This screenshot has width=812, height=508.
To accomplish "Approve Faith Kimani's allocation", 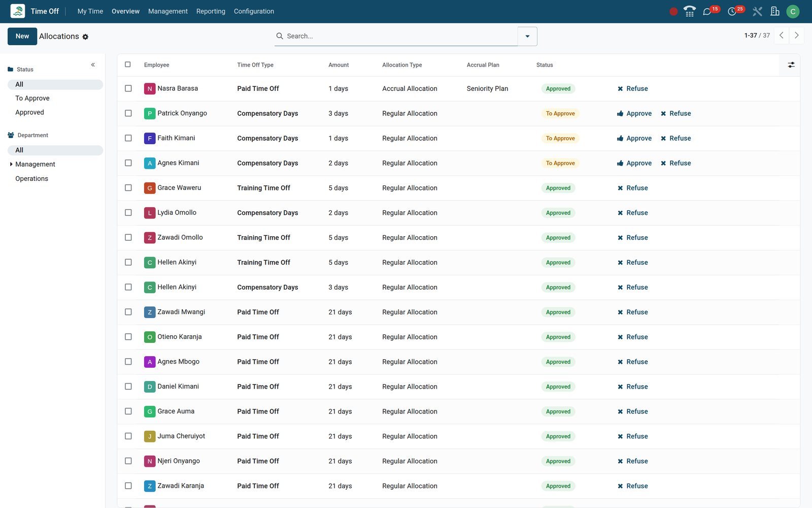I will click(x=634, y=138).
